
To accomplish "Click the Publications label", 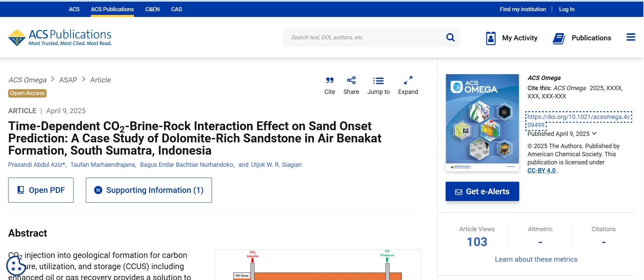I will 591,38.
